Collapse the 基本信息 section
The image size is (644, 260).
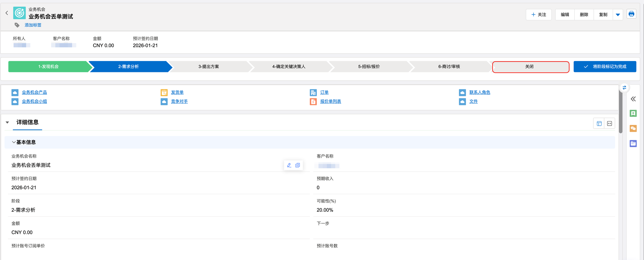tap(14, 142)
